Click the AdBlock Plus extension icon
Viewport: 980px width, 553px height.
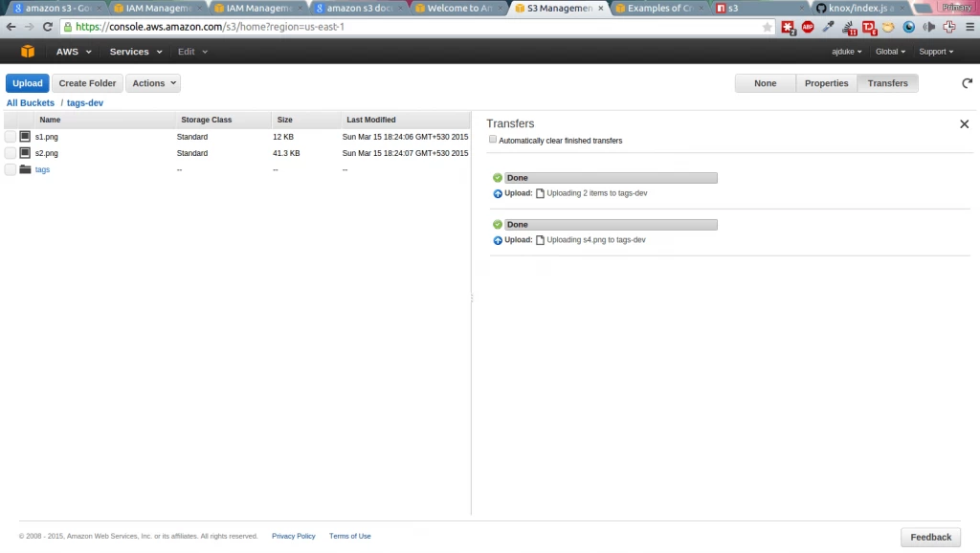[x=808, y=27]
